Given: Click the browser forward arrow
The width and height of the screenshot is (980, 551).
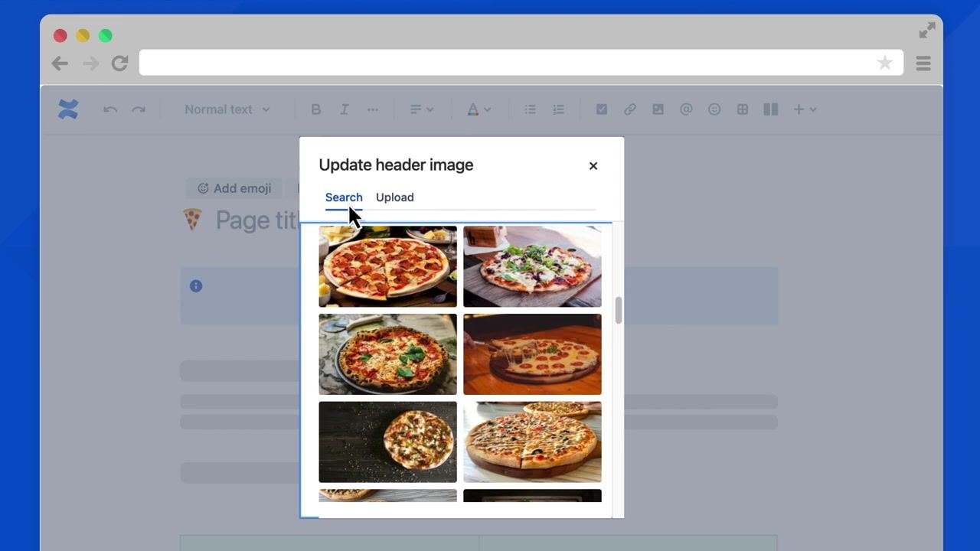Looking at the screenshot, I should (x=91, y=64).
